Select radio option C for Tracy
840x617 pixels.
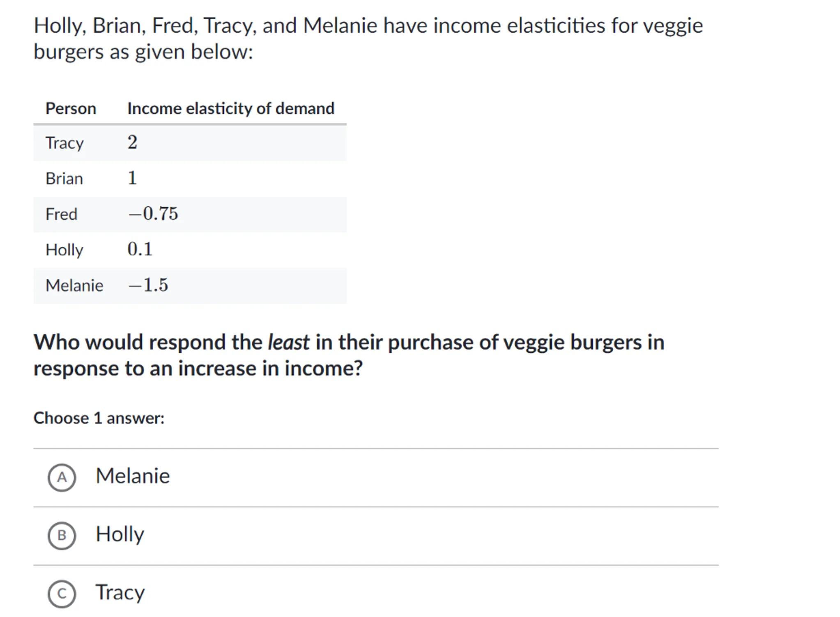point(62,594)
